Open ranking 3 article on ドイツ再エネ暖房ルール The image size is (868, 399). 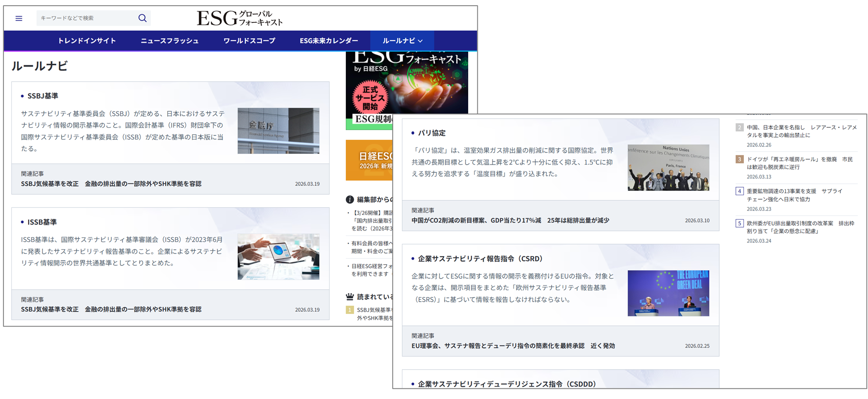pos(800,163)
